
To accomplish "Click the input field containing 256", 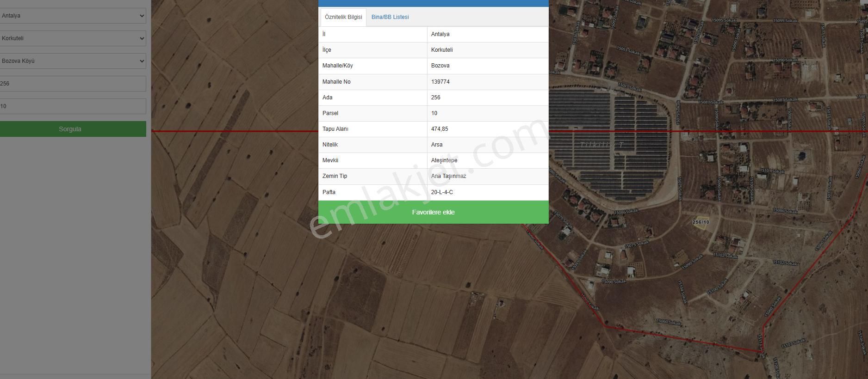I will (x=73, y=84).
